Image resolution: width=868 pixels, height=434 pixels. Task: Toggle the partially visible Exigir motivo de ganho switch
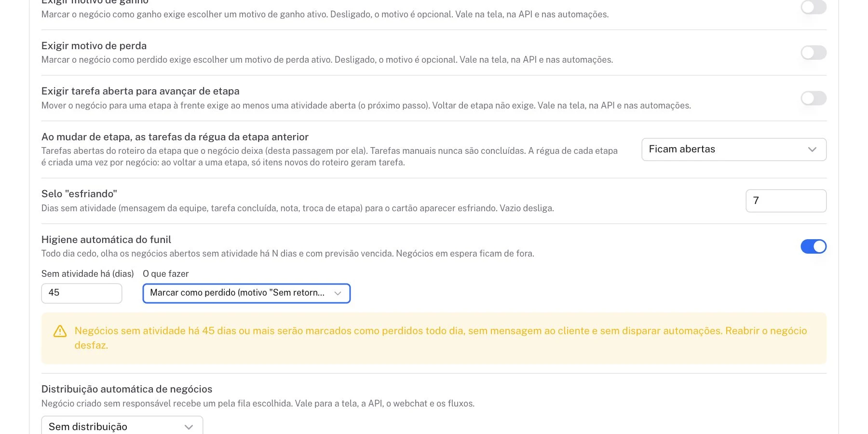pyautogui.click(x=814, y=7)
